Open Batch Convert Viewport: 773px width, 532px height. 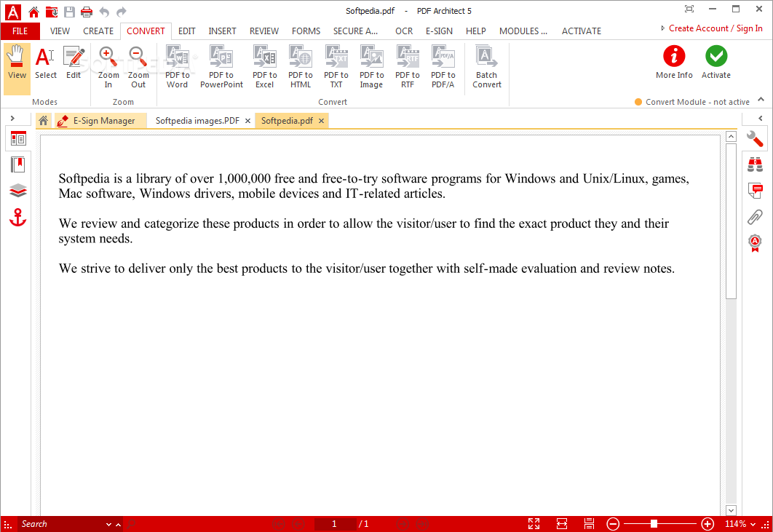486,68
